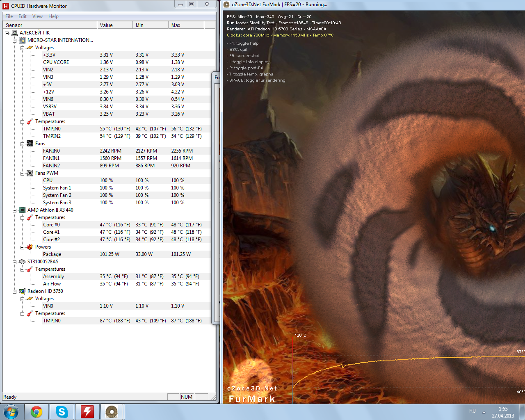Click the graphics card icon beside Radeon HD 5750
The image size is (525, 420).
(x=22, y=291)
